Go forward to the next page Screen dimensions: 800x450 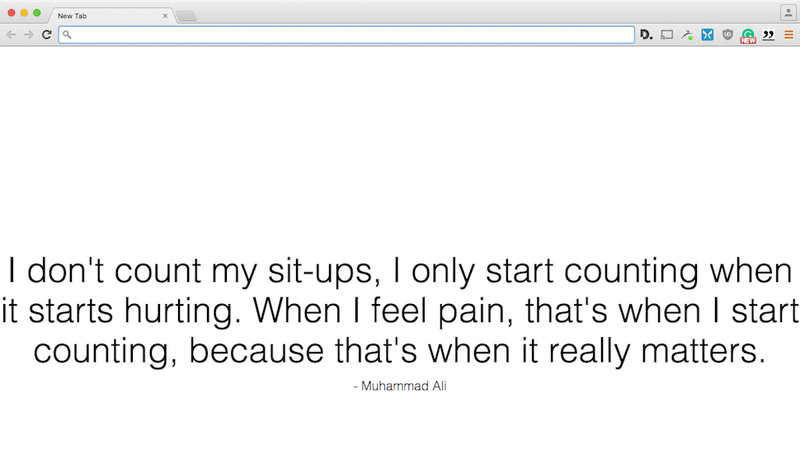tap(29, 35)
